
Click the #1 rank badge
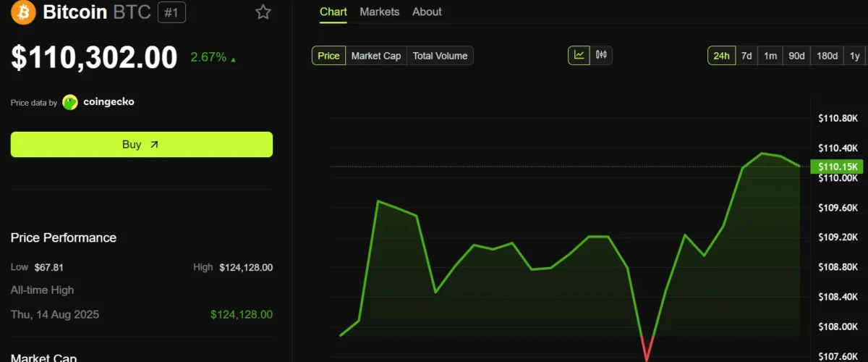pyautogui.click(x=171, y=12)
